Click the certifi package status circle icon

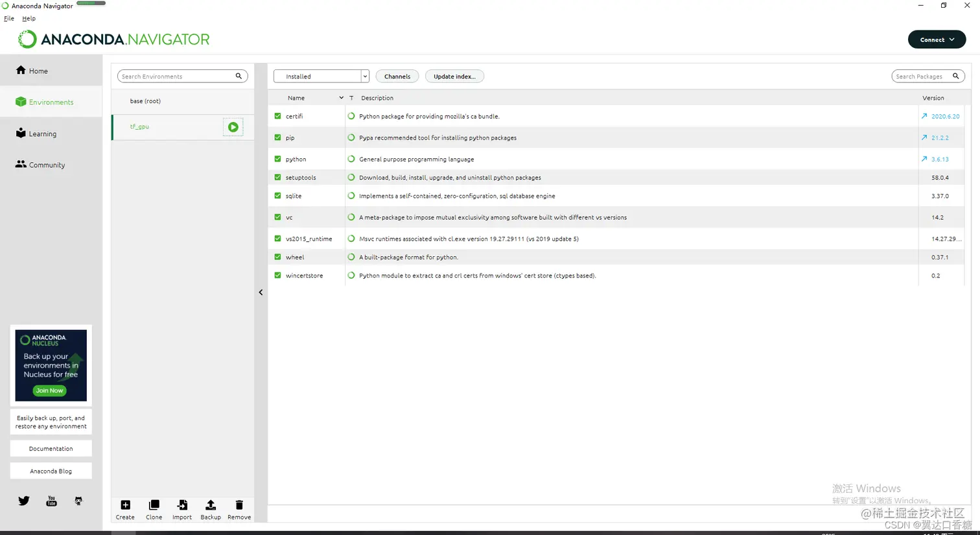click(x=351, y=116)
